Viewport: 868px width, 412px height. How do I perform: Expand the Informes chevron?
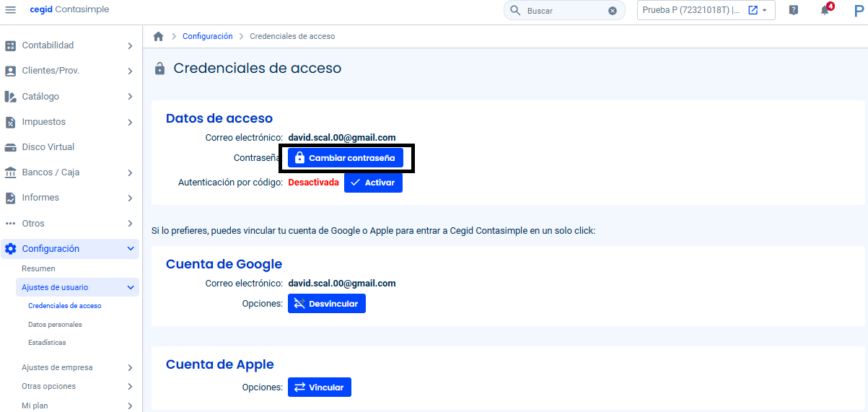(x=130, y=198)
